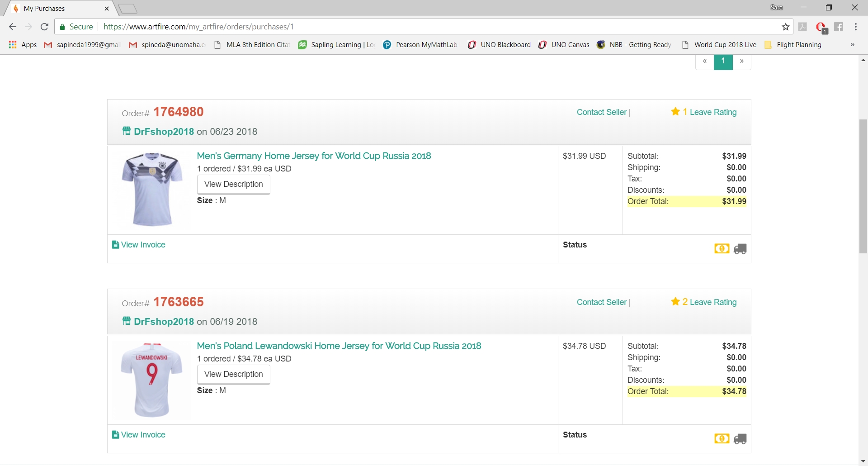
Task: Click the payment status icon on order 1764980
Action: coord(721,248)
